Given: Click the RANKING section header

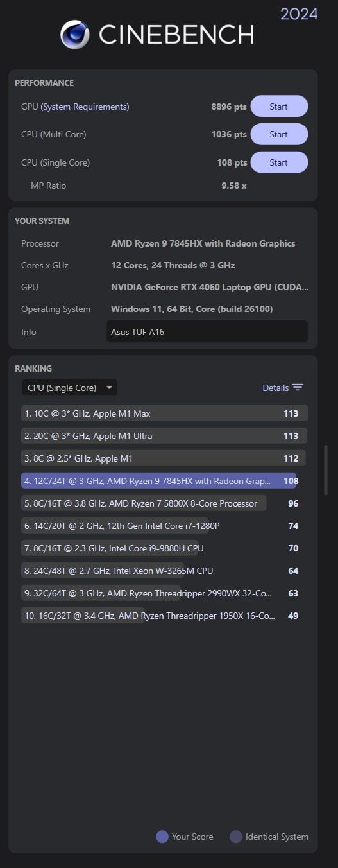Looking at the screenshot, I should coord(33,369).
